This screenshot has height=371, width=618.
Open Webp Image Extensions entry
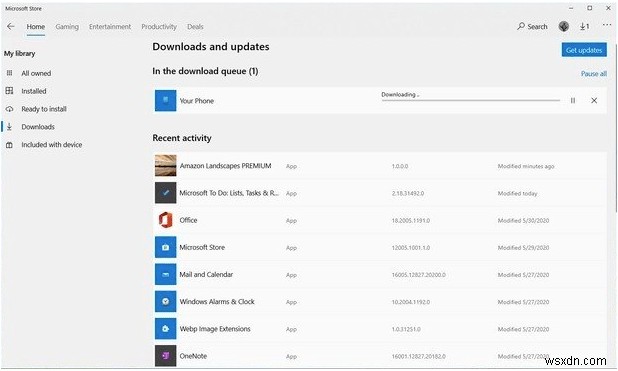[x=215, y=329]
